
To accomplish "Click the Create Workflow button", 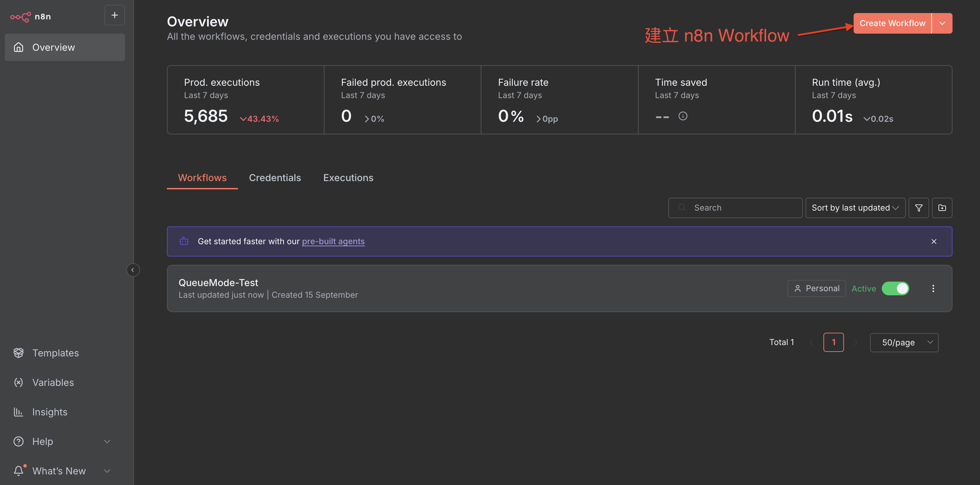I will 892,23.
